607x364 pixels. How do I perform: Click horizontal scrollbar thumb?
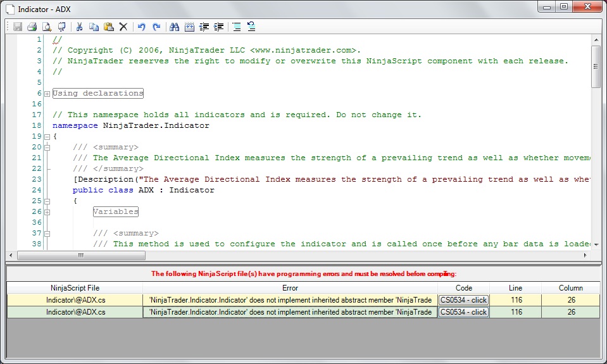[81, 255]
